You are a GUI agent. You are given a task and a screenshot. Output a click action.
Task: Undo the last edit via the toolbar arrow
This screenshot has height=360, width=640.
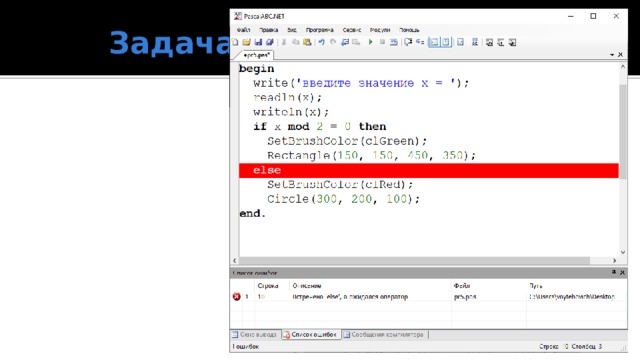(x=321, y=42)
